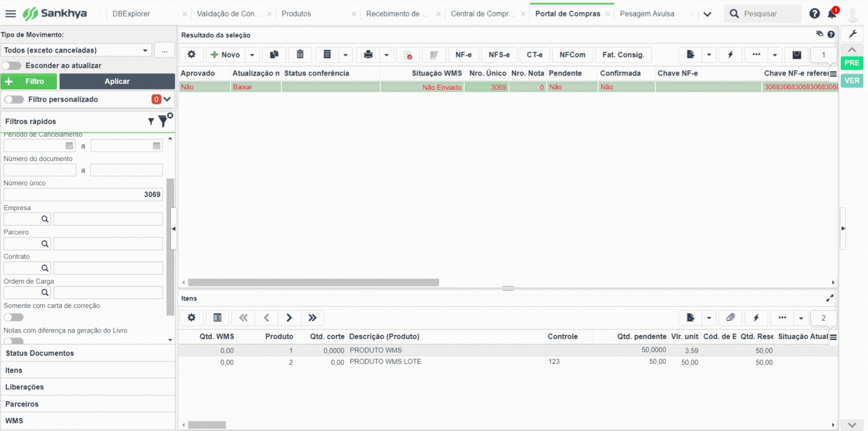Switch to form view in results toolbar

click(x=327, y=55)
